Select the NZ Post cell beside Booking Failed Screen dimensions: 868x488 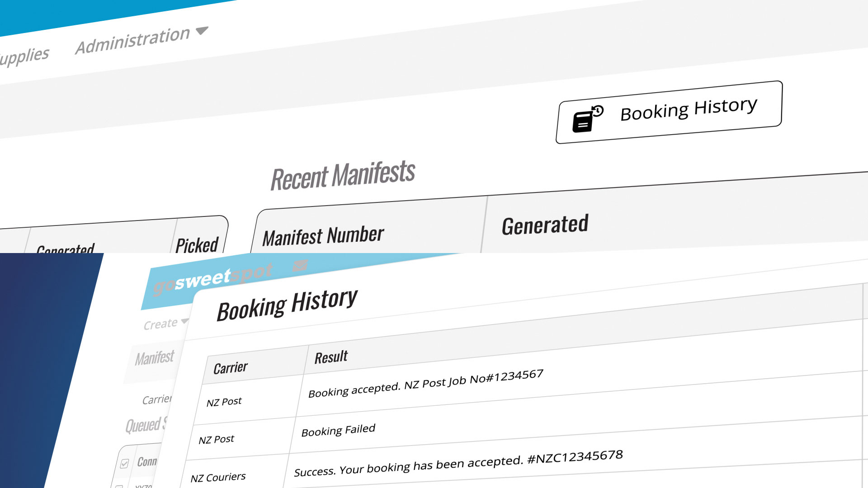pyautogui.click(x=217, y=440)
